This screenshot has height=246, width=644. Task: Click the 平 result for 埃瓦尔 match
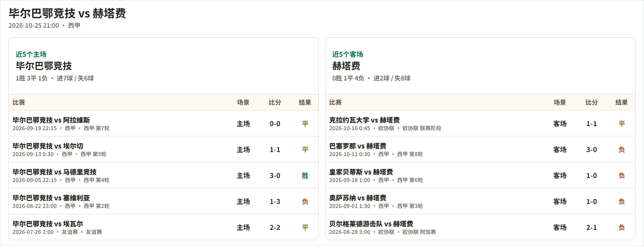305,227
